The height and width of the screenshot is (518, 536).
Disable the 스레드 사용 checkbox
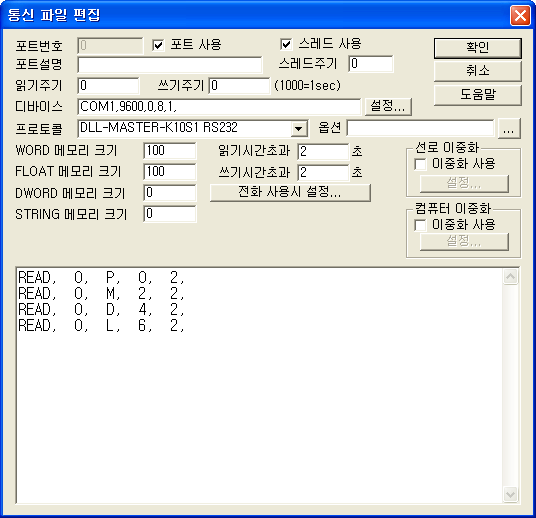click(x=286, y=44)
